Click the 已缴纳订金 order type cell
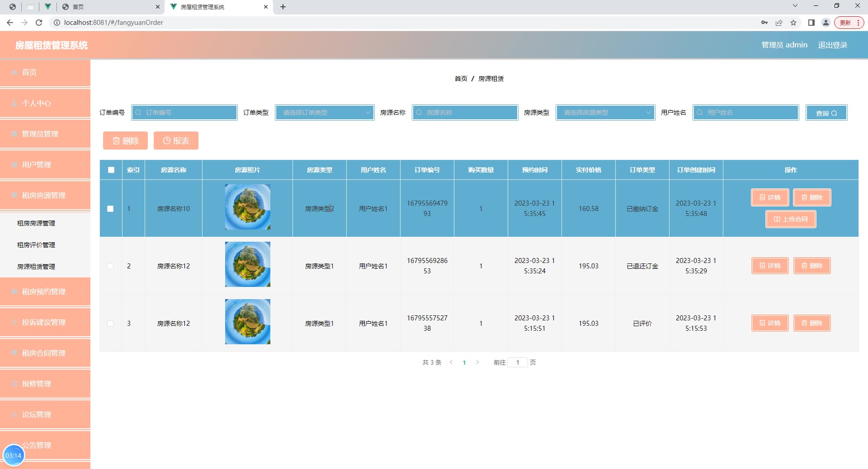Screen dimensions: 868x469 click(x=642, y=209)
